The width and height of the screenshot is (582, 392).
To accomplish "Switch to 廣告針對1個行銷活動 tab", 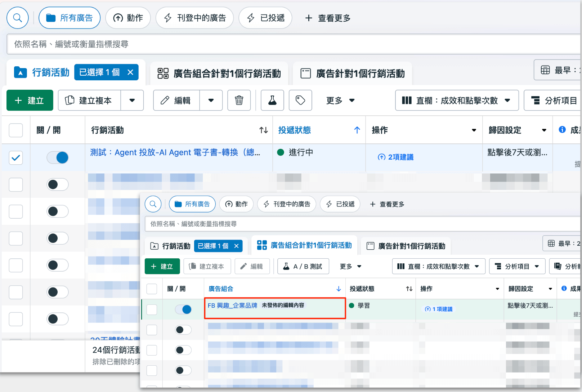I will (x=353, y=73).
